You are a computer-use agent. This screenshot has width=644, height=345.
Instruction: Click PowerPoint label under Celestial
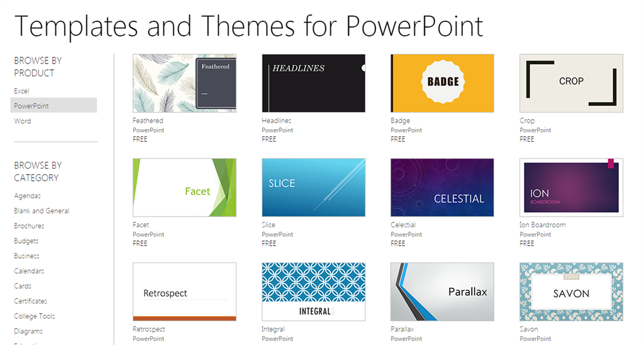point(406,234)
